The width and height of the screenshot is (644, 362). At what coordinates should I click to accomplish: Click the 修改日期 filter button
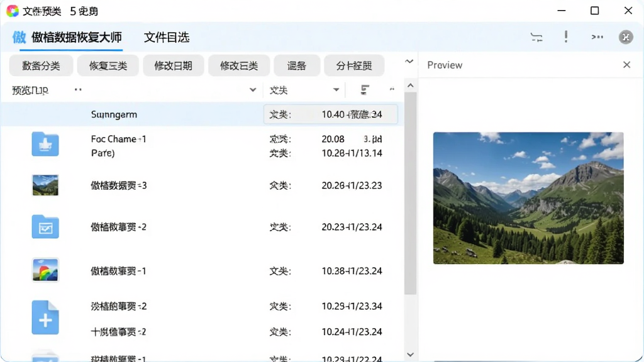point(174,65)
